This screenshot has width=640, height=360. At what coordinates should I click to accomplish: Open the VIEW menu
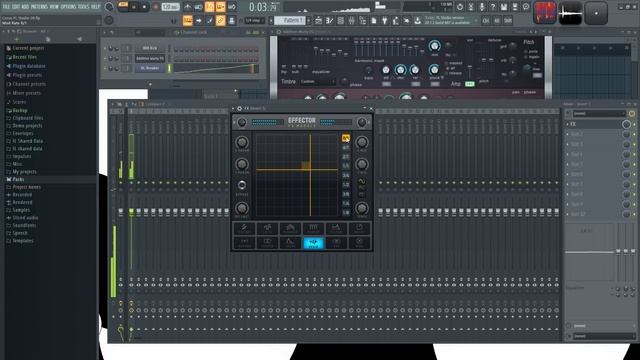point(54,7)
